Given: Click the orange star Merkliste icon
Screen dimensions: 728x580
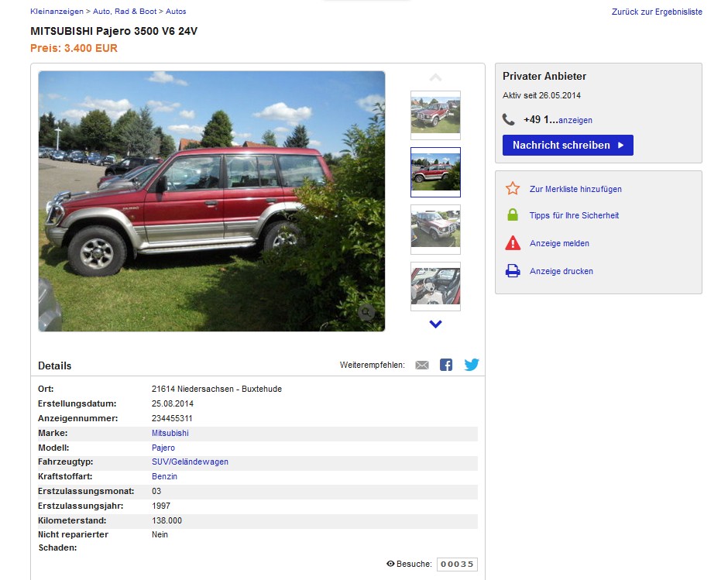Looking at the screenshot, I should (x=513, y=188).
